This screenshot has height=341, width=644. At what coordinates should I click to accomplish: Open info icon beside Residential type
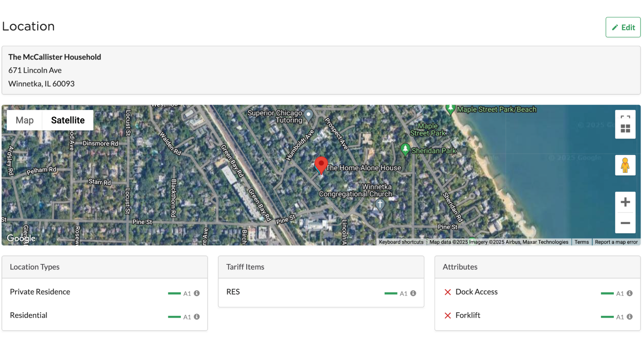[x=197, y=317]
